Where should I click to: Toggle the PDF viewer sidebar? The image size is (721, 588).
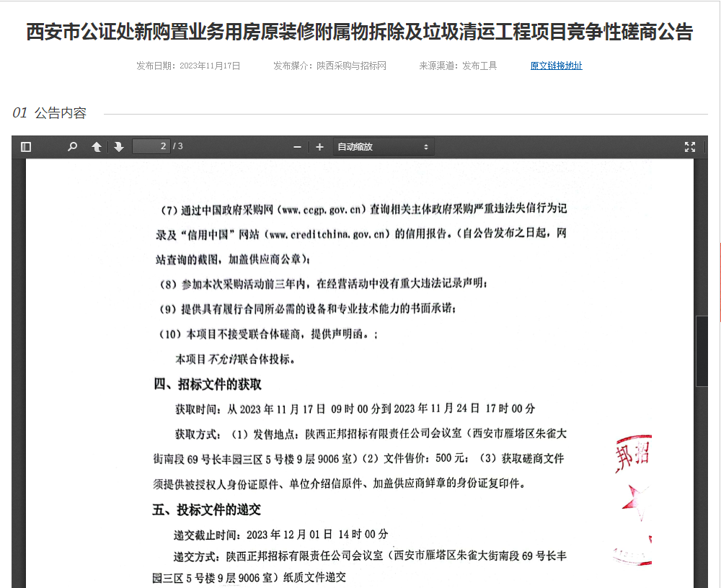[26, 147]
